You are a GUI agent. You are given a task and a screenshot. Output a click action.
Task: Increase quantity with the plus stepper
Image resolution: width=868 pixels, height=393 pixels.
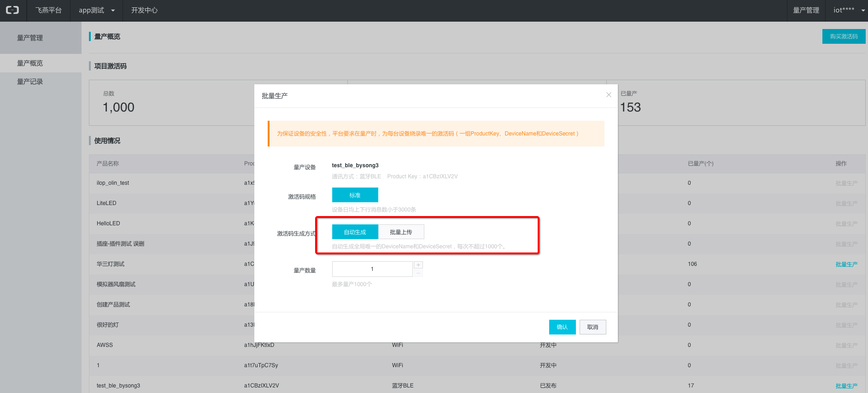click(418, 265)
